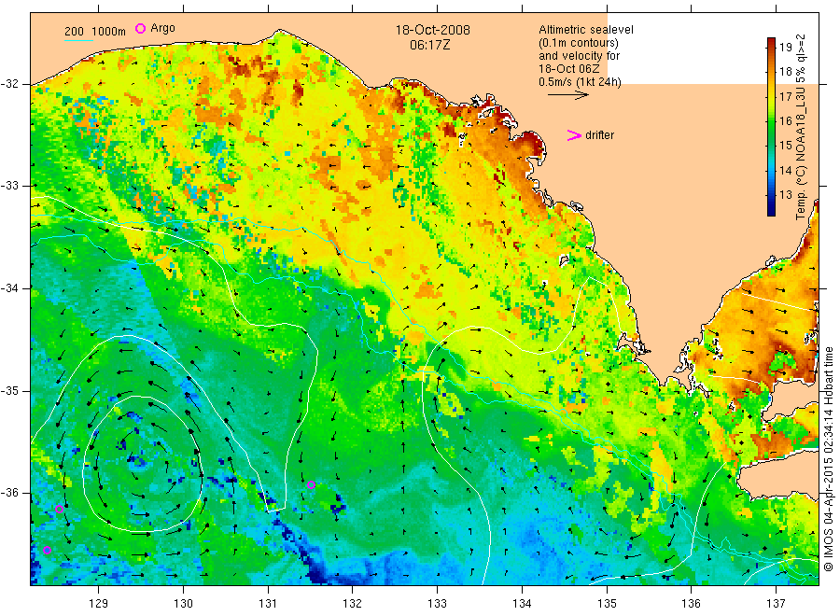The height and width of the screenshot is (616, 840).
Task: Click the lowest Argo float marker near bottom-left
Action: (x=48, y=550)
